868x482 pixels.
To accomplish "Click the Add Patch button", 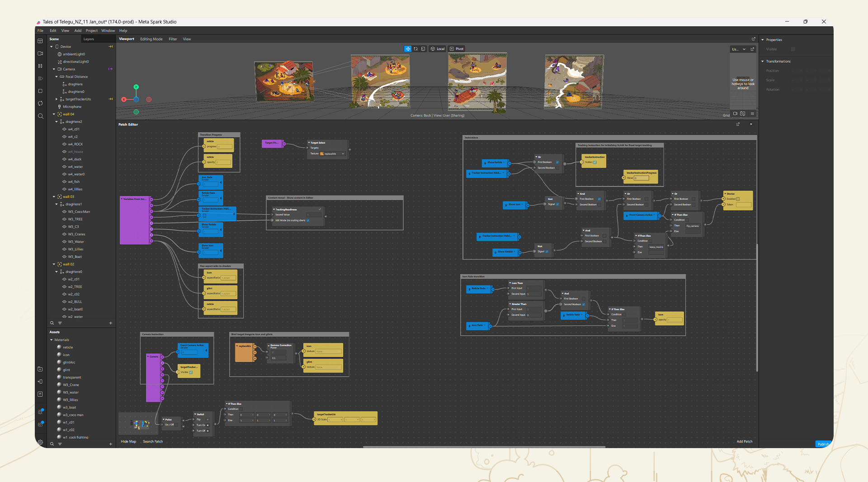I will (x=745, y=442).
